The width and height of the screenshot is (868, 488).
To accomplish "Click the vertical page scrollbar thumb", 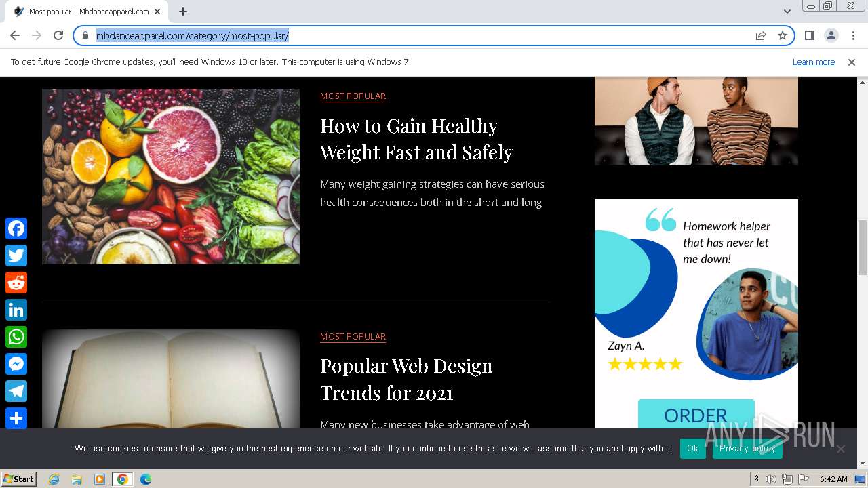I will click(x=863, y=247).
